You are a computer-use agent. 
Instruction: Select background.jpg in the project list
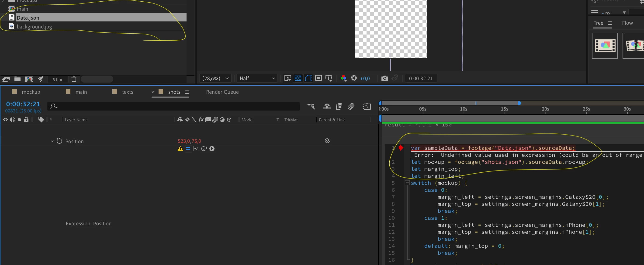click(x=34, y=27)
